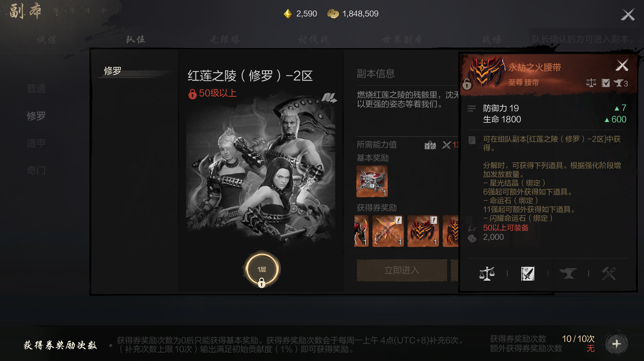644x361 pixels.
Task: Click the balance scale compare icon at bottom
Action: tap(487, 273)
